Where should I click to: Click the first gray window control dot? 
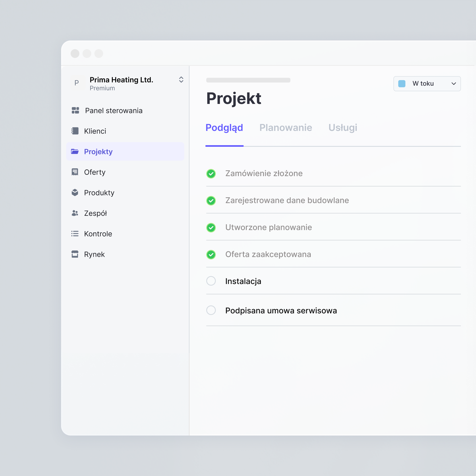click(75, 53)
